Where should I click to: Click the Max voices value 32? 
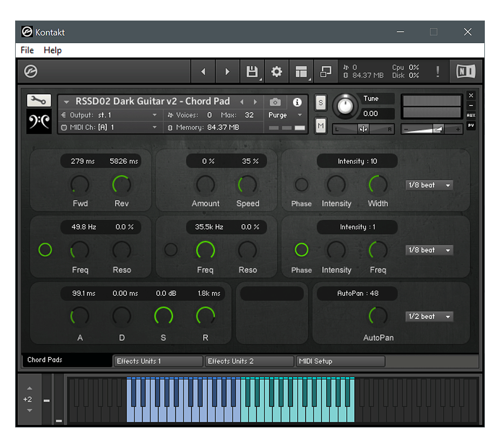(x=249, y=115)
